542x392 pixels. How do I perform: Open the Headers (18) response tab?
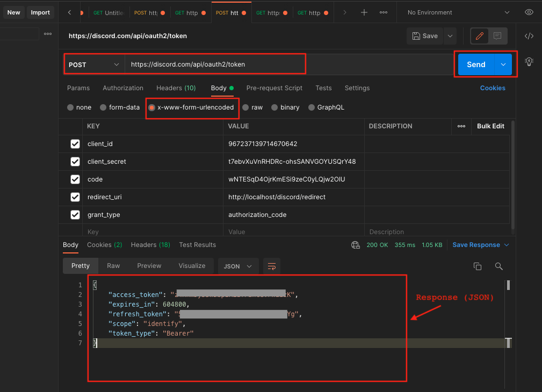[150, 245]
